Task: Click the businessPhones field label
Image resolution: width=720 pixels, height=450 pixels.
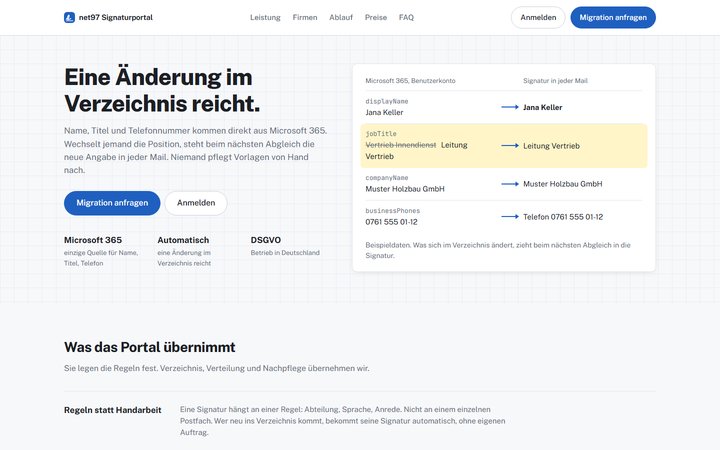Action: [x=393, y=211]
